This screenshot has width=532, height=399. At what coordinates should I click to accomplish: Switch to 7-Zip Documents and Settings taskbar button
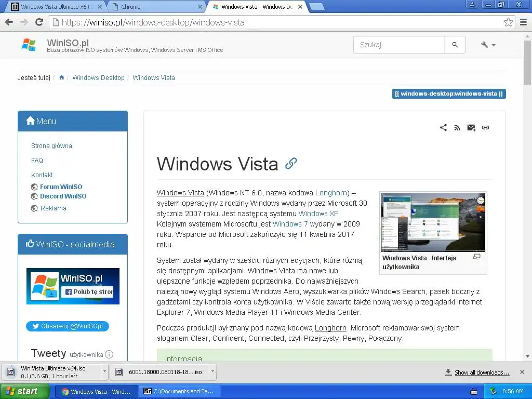[x=180, y=392]
